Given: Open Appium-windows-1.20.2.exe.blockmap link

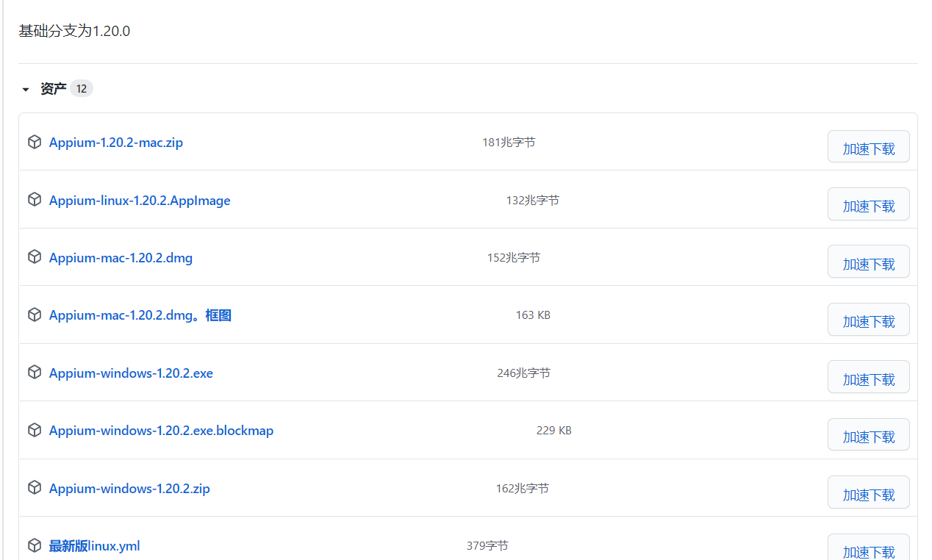Looking at the screenshot, I should pyautogui.click(x=161, y=431).
